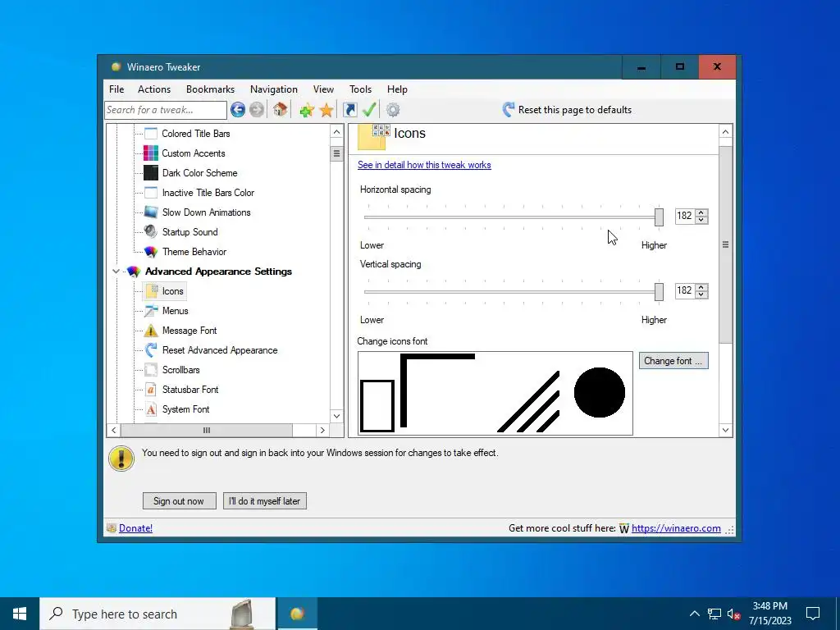
Task: Collapse the Advanced Appearance Settings group
Action: pos(116,272)
